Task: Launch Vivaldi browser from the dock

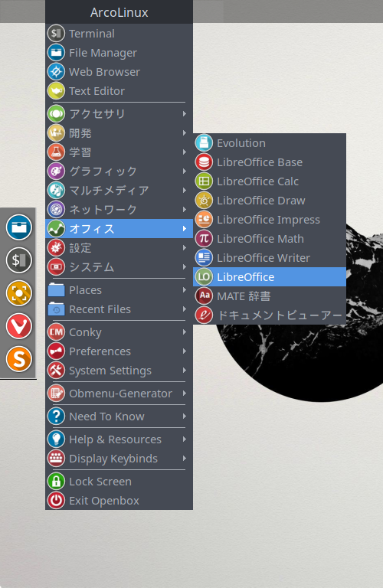Action: point(18,326)
